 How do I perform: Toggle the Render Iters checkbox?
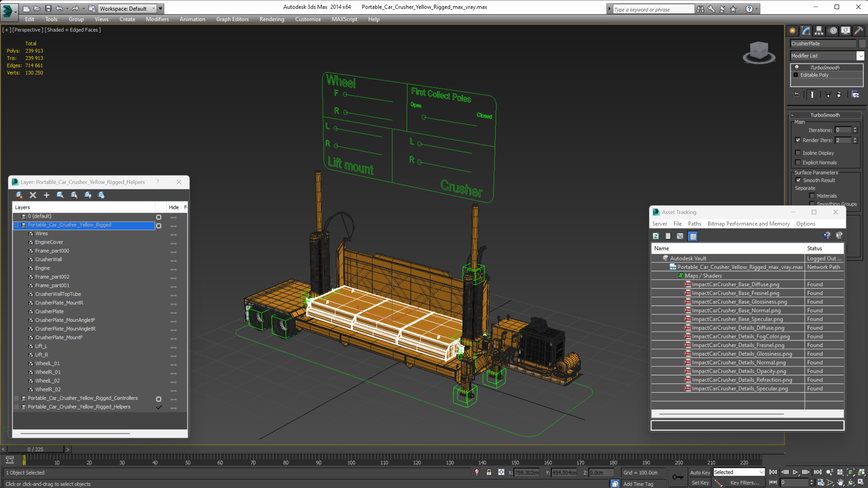[x=798, y=140]
